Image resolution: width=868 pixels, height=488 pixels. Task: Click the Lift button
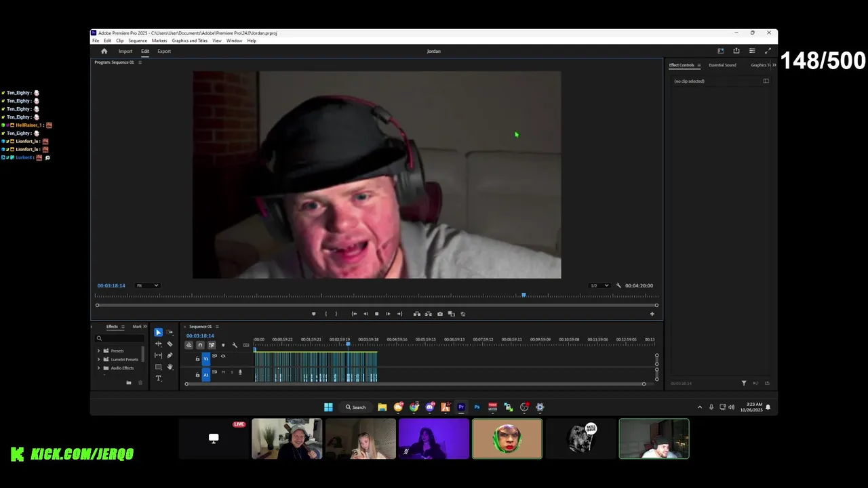point(417,314)
